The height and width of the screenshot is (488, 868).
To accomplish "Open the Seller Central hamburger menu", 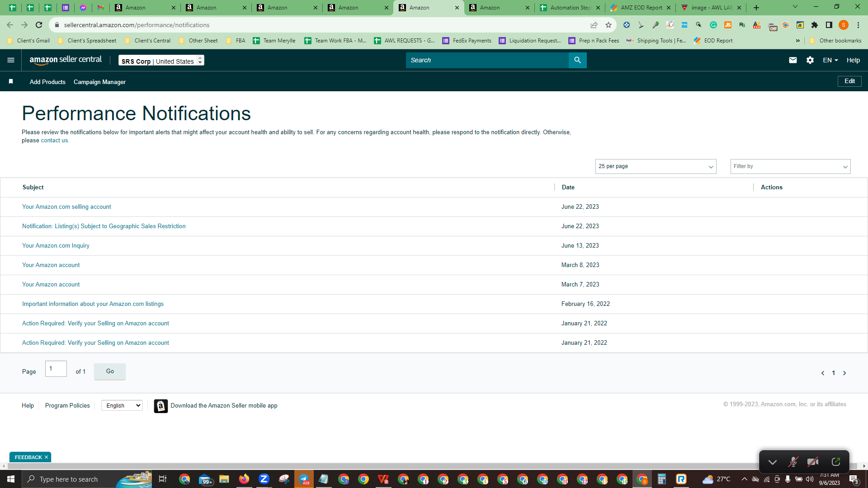I will click(11, 60).
